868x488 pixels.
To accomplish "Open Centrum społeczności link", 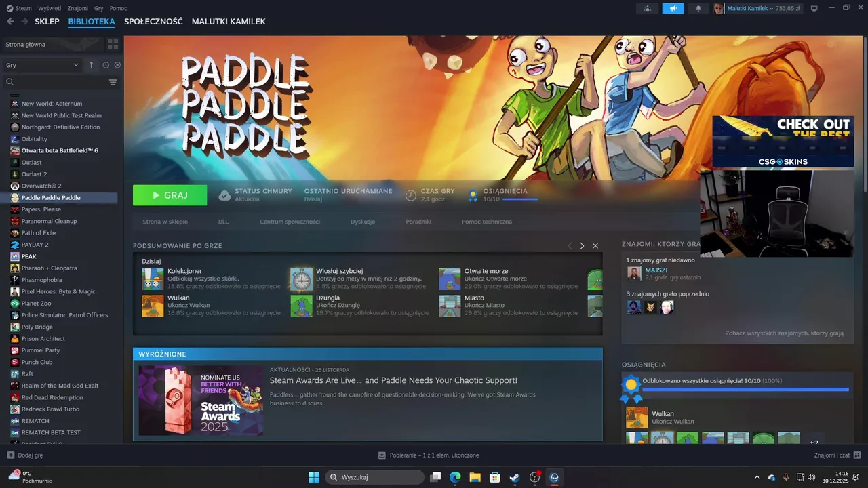I will coord(290,222).
